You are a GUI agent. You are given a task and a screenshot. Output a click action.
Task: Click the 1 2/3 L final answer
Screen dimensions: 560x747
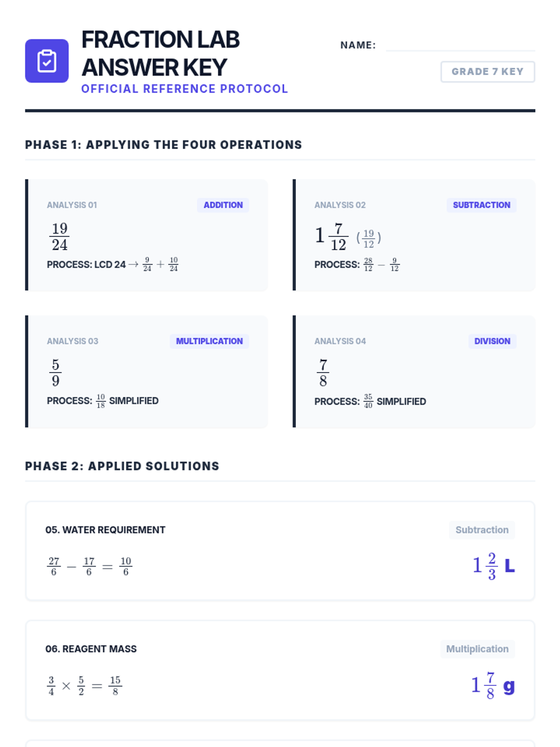493,566
